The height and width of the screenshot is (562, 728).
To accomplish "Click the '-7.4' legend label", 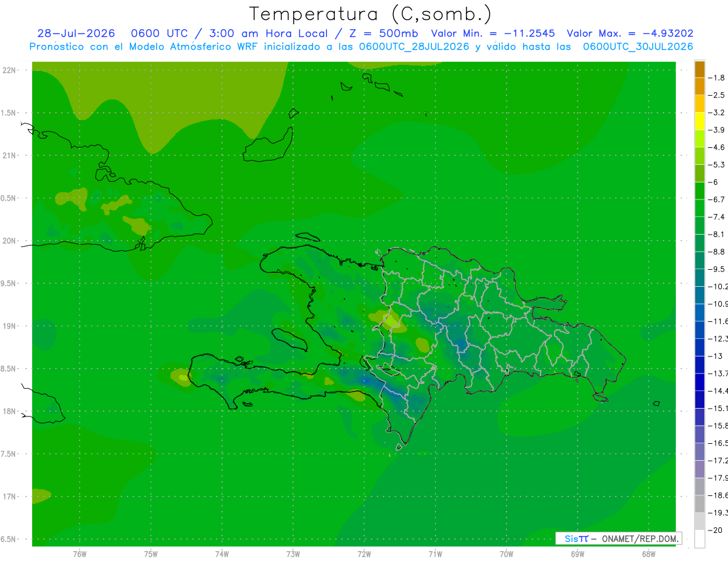I will pyautogui.click(x=717, y=217).
